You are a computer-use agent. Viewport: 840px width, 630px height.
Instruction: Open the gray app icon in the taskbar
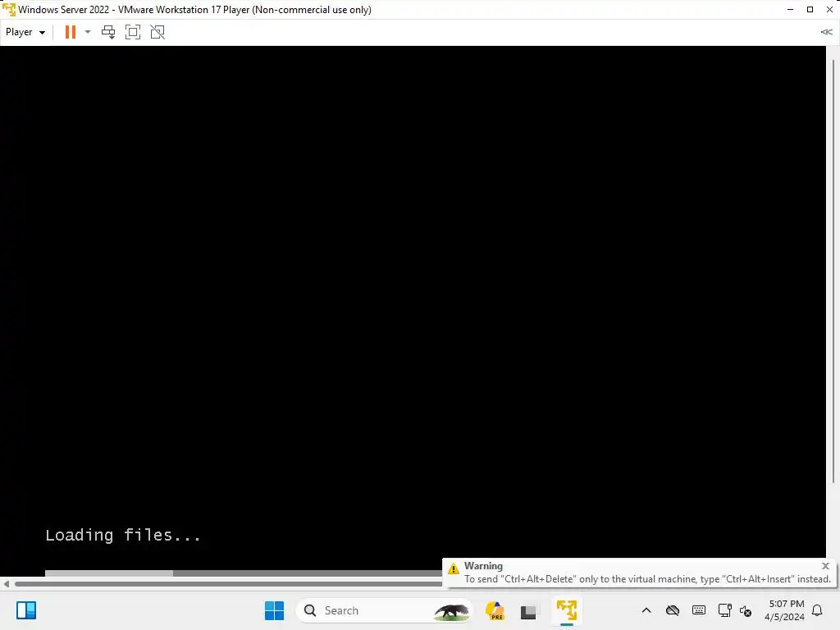[528, 611]
